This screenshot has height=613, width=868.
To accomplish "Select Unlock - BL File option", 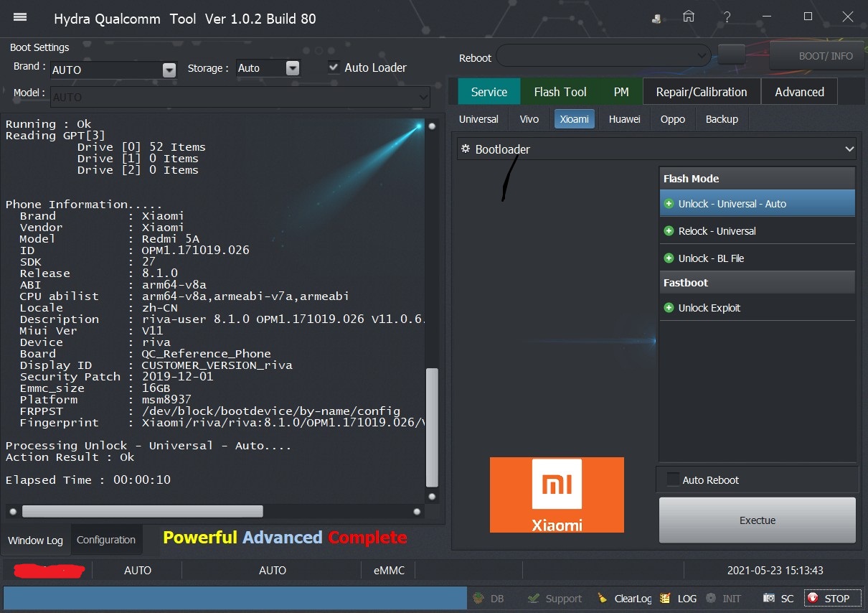I will click(x=757, y=258).
